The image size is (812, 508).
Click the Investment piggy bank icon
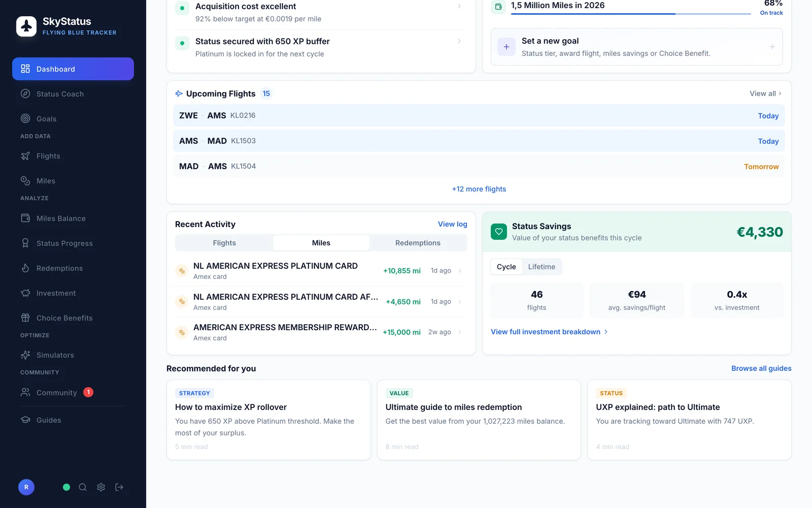click(25, 293)
